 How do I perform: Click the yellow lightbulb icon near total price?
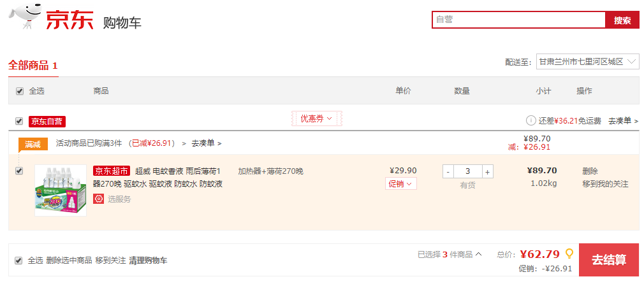pyautogui.click(x=569, y=254)
